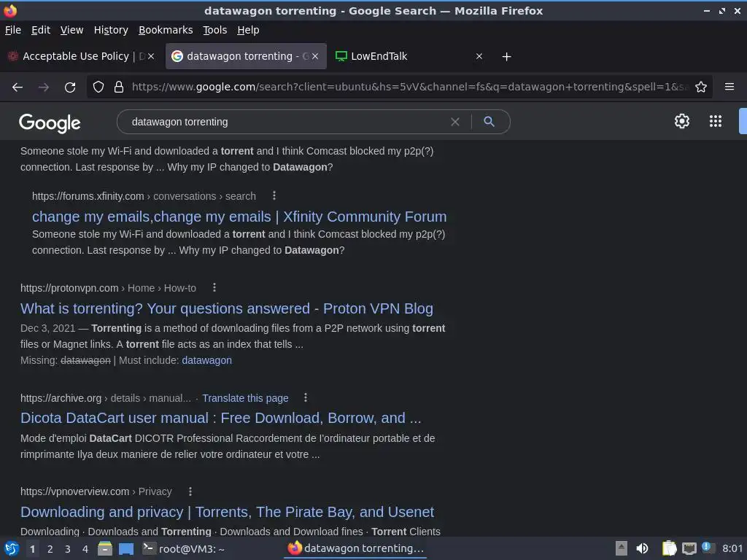Image resolution: width=747 pixels, height=560 pixels.
Task: Submit search with the magnifier icon
Action: pyautogui.click(x=489, y=122)
